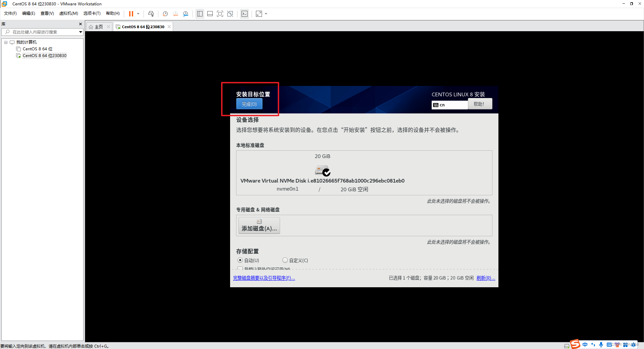Revert VM to previous snapshot
This screenshot has width=644, height=349.
[x=175, y=14]
